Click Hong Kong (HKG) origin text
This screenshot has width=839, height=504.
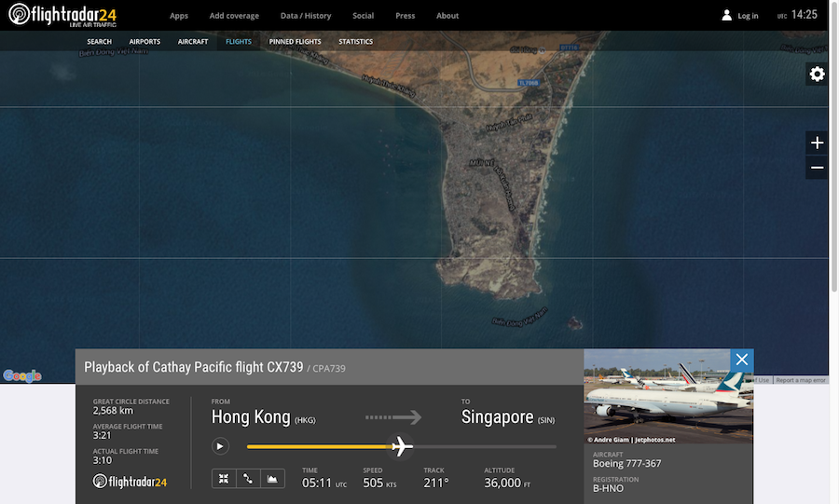point(263,416)
